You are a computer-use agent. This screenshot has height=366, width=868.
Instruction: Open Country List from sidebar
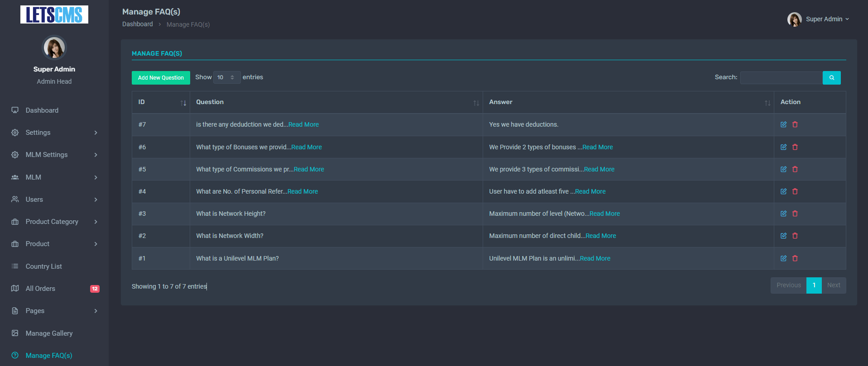click(43, 266)
